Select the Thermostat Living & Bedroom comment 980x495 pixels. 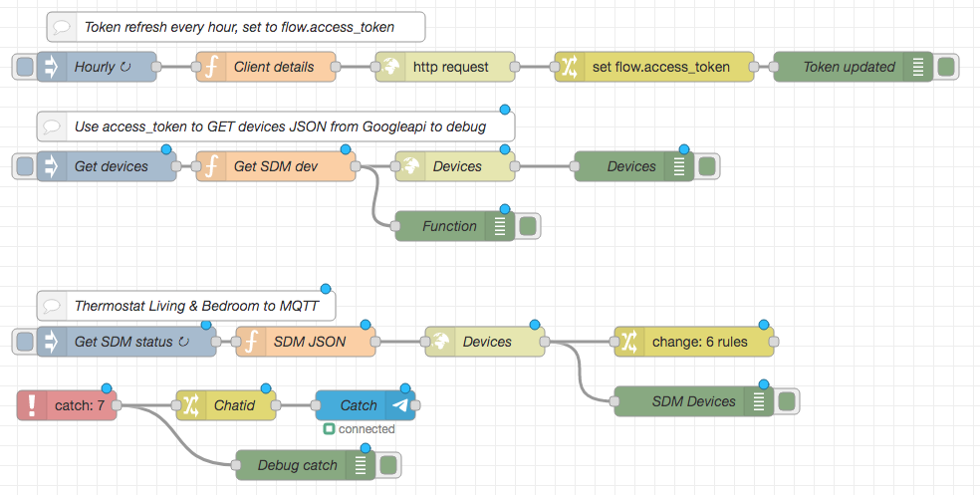click(185, 306)
